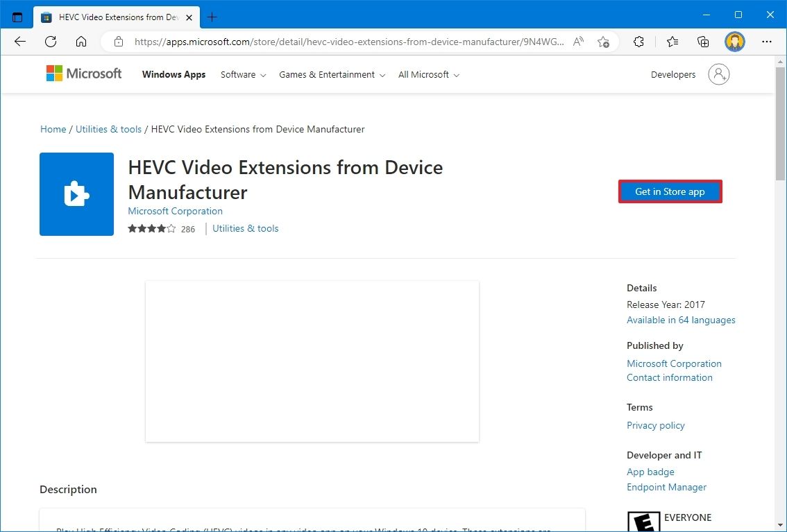Screen dimensions: 787x532
Task: Start Read Aloud for this page
Action: tap(578, 42)
